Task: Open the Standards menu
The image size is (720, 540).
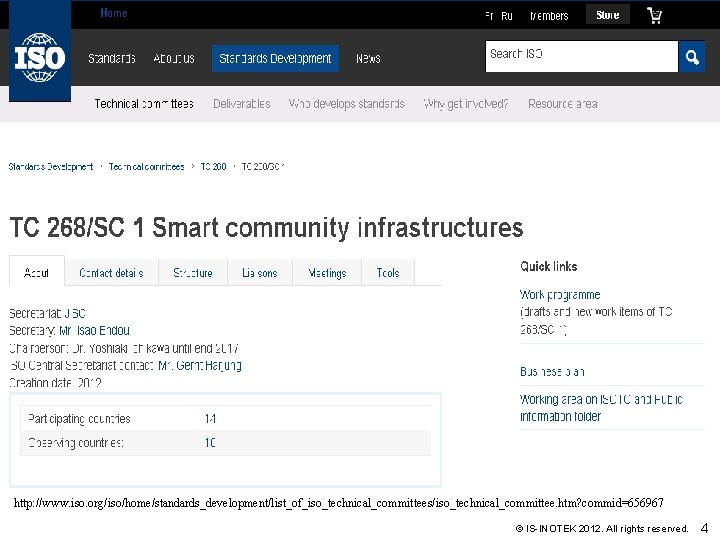Action: pyautogui.click(x=112, y=58)
